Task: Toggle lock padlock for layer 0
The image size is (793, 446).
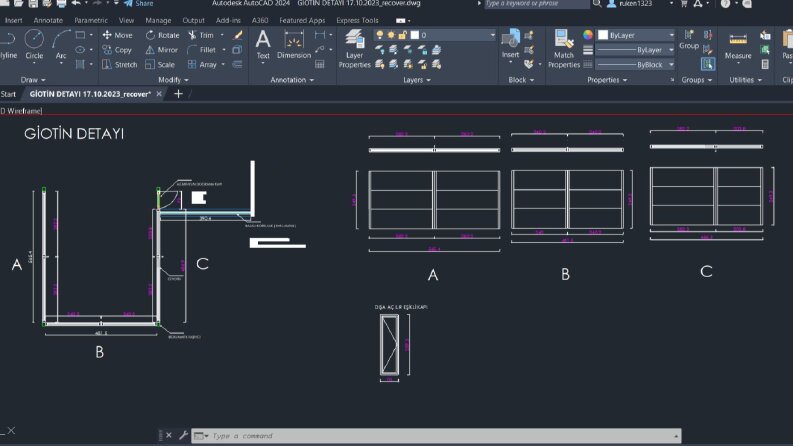Action: [x=403, y=35]
